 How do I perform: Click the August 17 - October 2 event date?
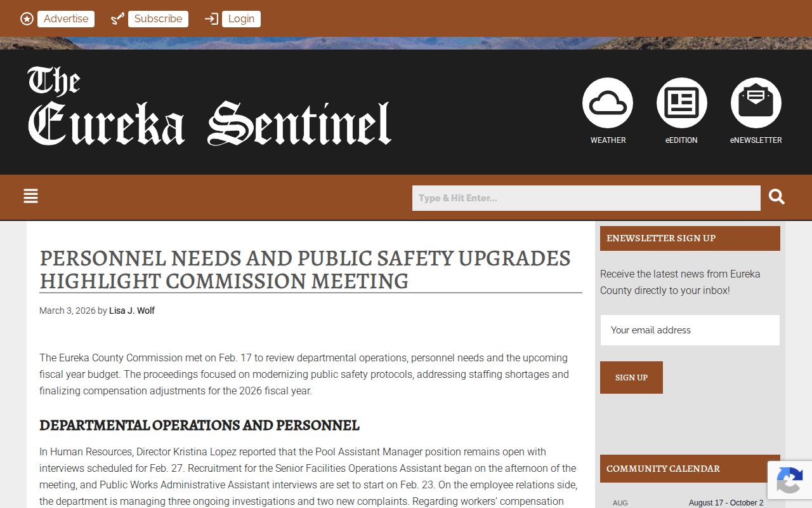(x=726, y=503)
